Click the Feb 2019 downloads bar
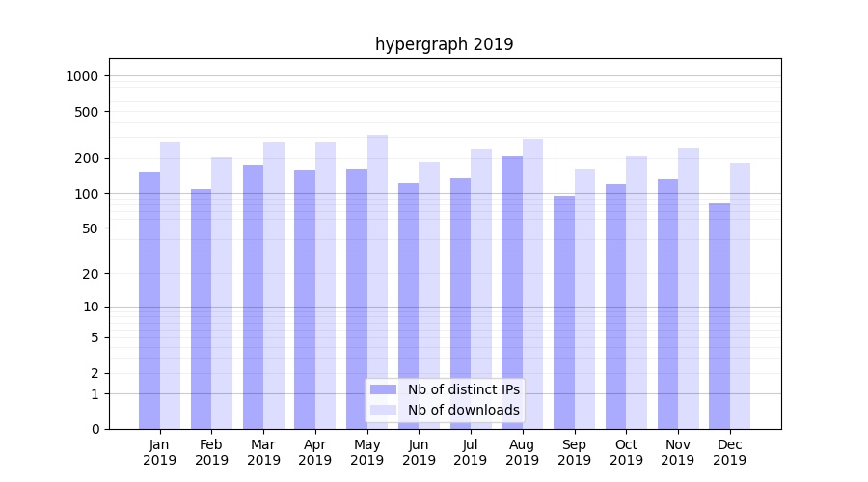 coord(222,292)
